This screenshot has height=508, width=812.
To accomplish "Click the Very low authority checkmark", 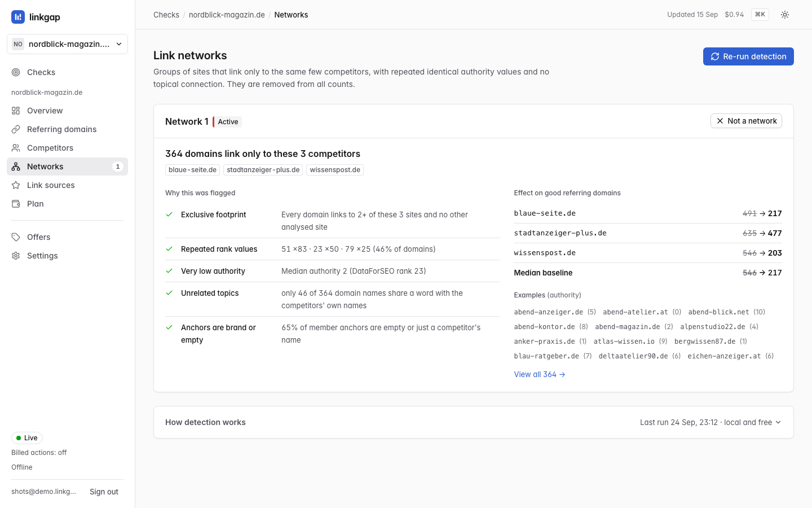I will [x=169, y=271].
